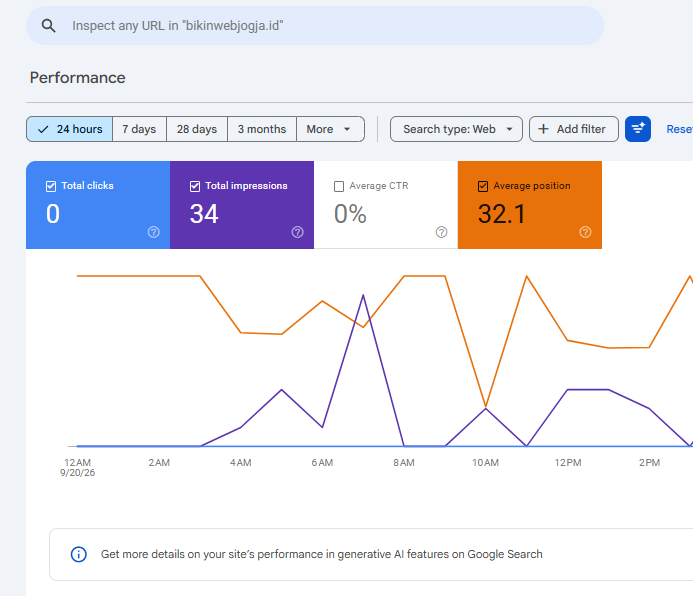
Task: Click the Performance page heading
Action: click(77, 78)
